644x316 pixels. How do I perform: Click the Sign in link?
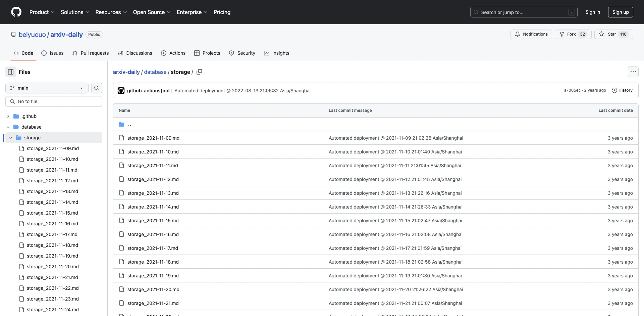click(x=593, y=12)
